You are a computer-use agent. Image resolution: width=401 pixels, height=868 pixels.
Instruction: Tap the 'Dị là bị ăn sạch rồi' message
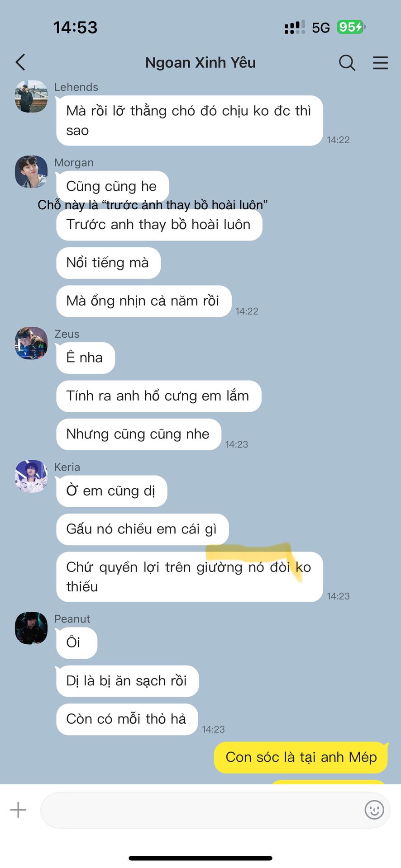[x=127, y=681]
